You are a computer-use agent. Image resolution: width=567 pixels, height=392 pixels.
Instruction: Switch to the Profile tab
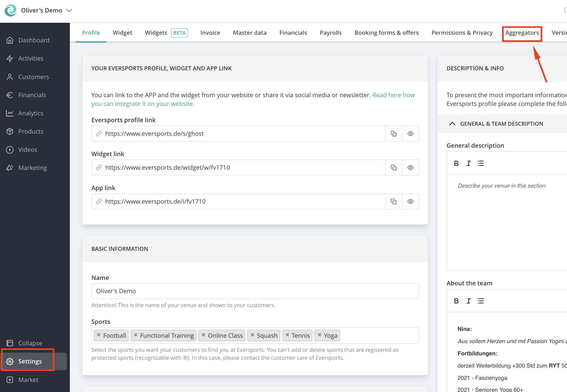click(x=91, y=33)
